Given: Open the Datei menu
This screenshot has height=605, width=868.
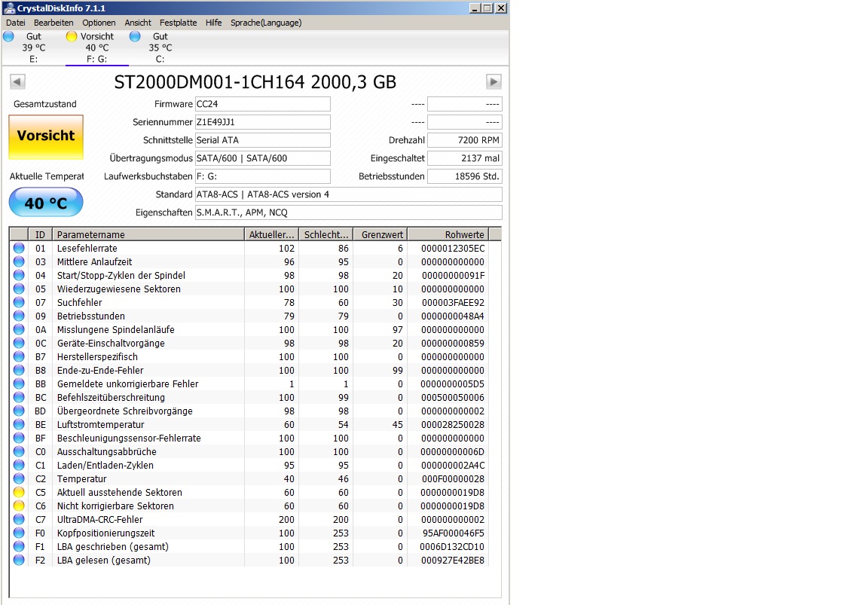Looking at the screenshot, I should (x=16, y=23).
